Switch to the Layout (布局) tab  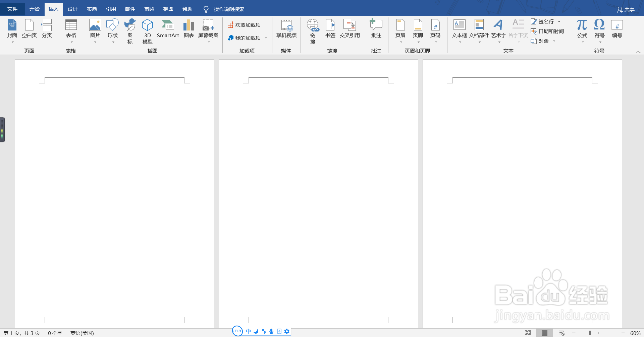[92, 9]
